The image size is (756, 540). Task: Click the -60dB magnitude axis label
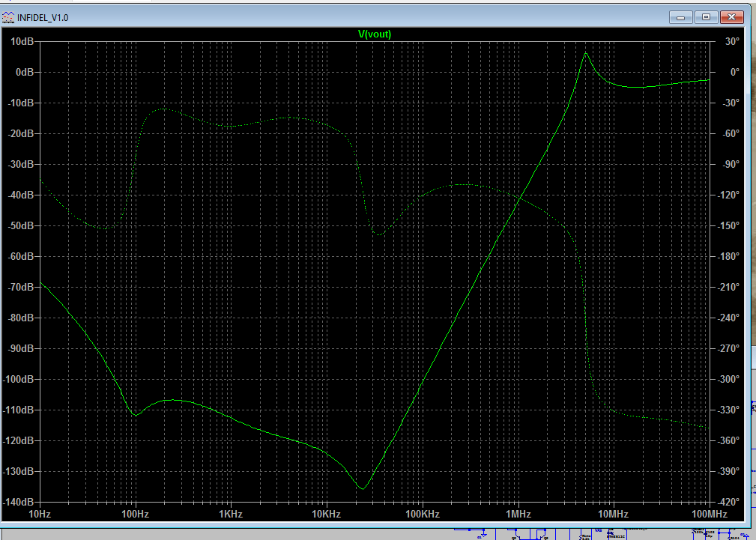21,256
